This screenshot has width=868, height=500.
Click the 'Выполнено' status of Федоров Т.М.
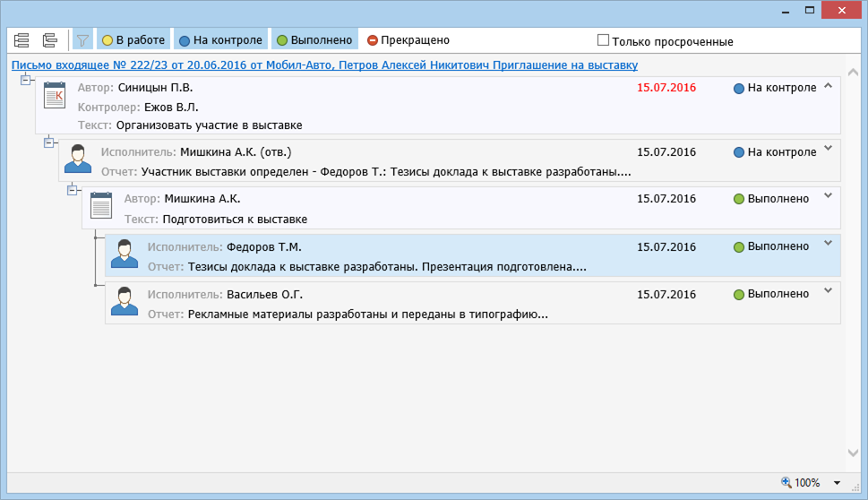[x=771, y=246]
